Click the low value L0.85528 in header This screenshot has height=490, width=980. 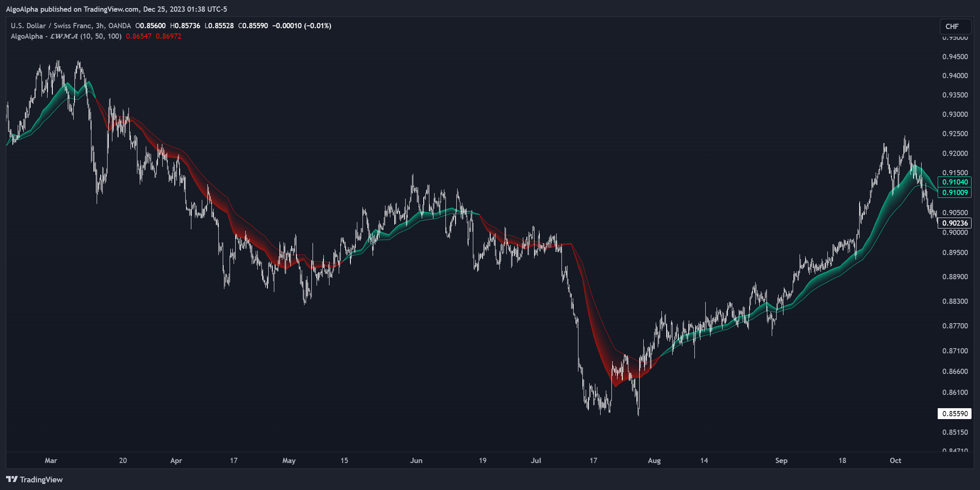(219, 25)
